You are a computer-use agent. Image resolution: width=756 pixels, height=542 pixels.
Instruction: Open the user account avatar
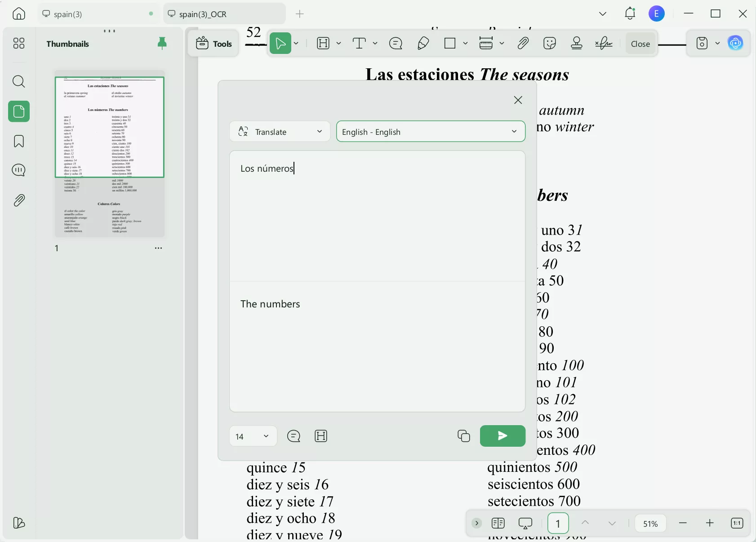tap(657, 14)
